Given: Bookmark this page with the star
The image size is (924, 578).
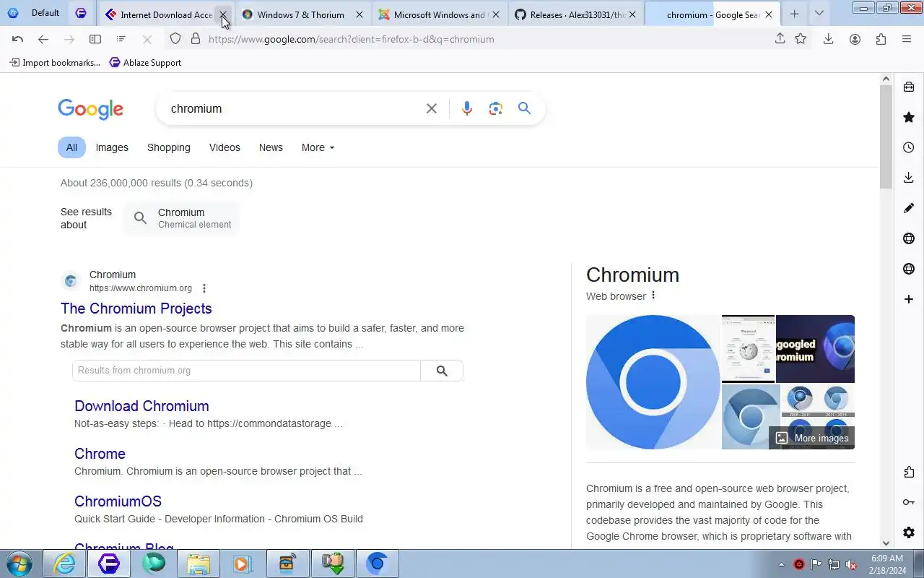Looking at the screenshot, I should 801,39.
